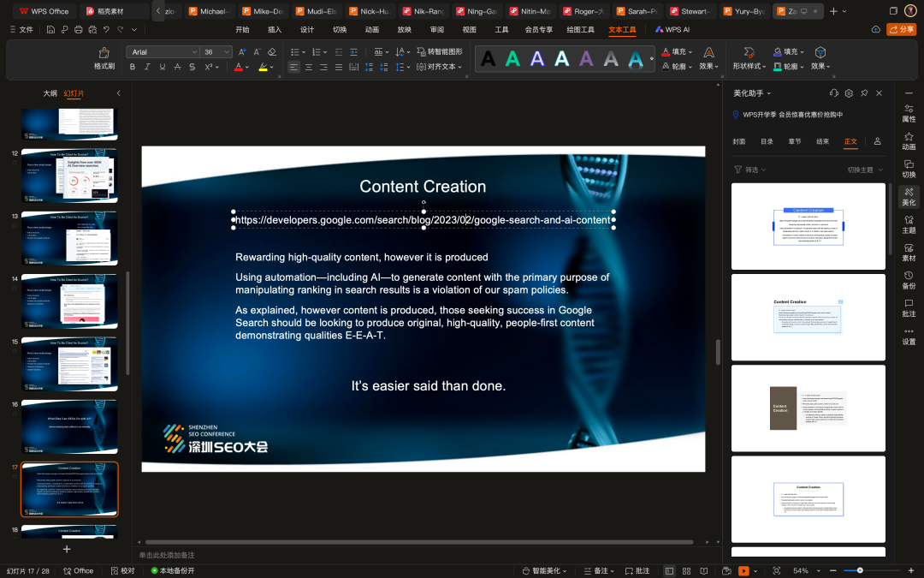This screenshot has height=578, width=924.
Task: Expand the numbered list dropdown
Action: point(325,52)
